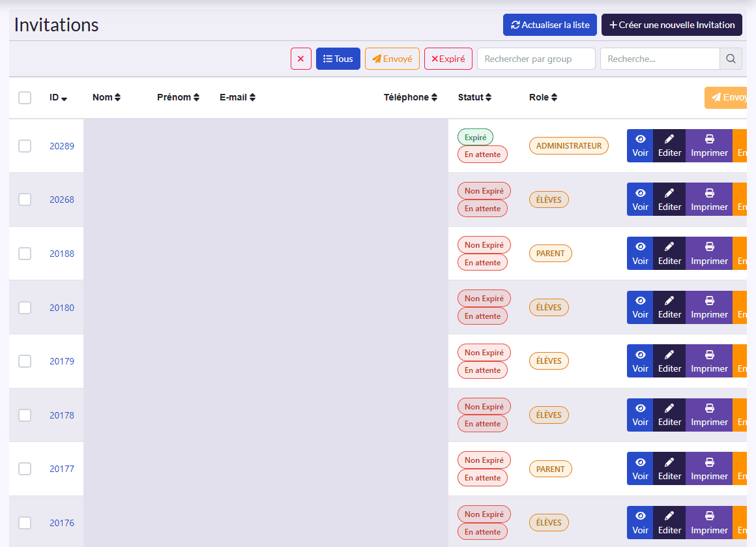
Task: Filter list by Envoyé status
Action: pos(392,59)
